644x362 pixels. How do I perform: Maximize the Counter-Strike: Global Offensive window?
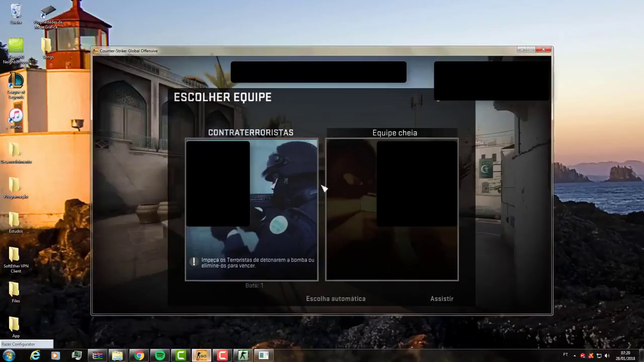point(531,50)
